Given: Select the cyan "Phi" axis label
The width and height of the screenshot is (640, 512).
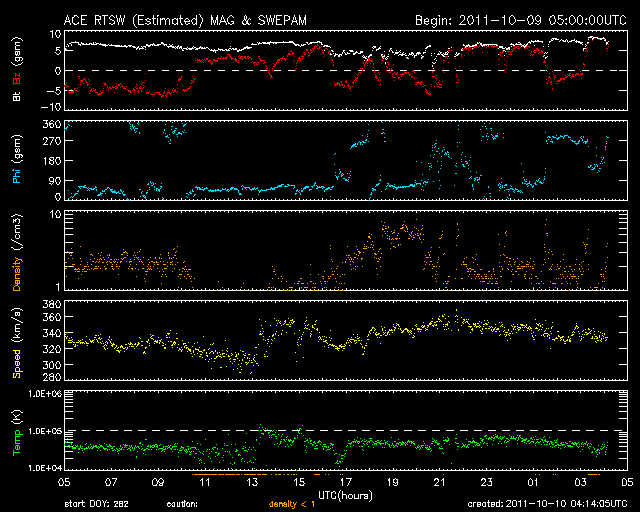Looking at the screenshot, I should 17,176.
